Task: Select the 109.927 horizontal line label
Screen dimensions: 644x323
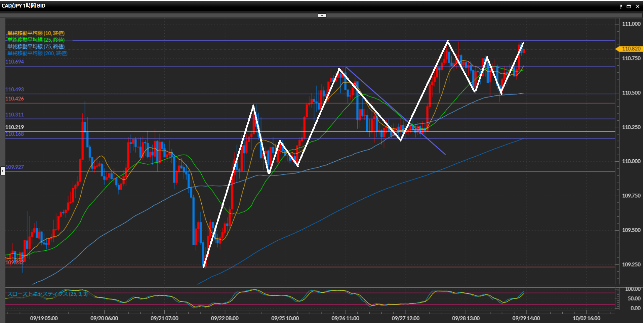Action: (x=14, y=167)
